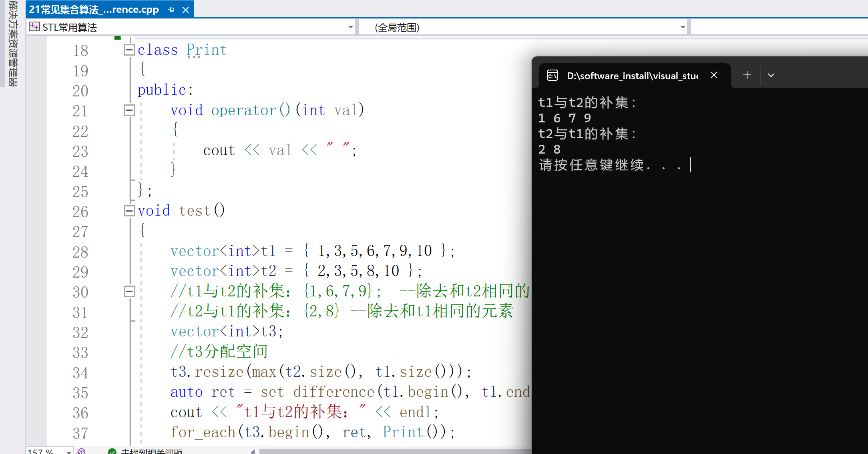This screenshot has width=868, height=454.
Task: Open the (全局范围) scope dropdown
Action: tap(683, 27)
